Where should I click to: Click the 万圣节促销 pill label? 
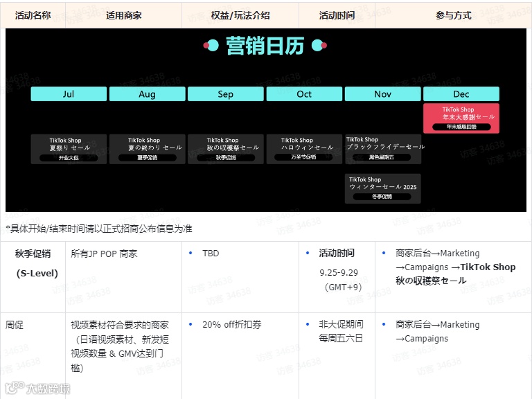(x=303, y=157)
